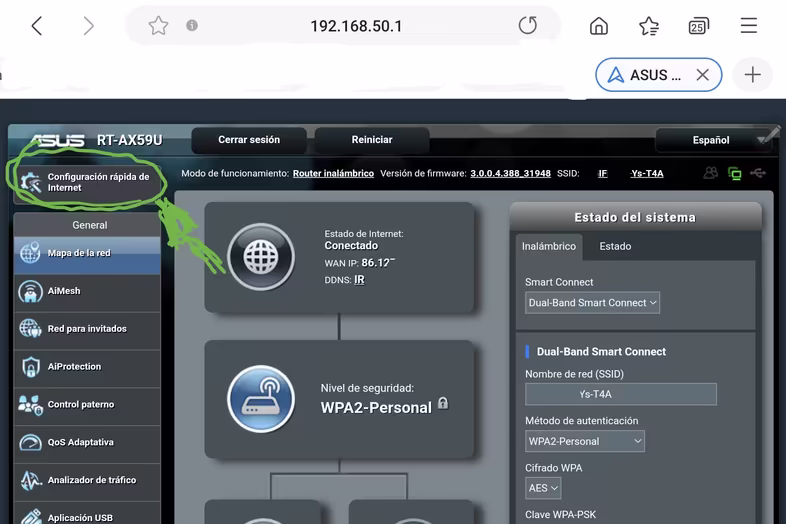Screen dimensions: 786x524
Task: Expand the Dual-Band Smart Connect dropdown
Action: (x=592, y=303)
